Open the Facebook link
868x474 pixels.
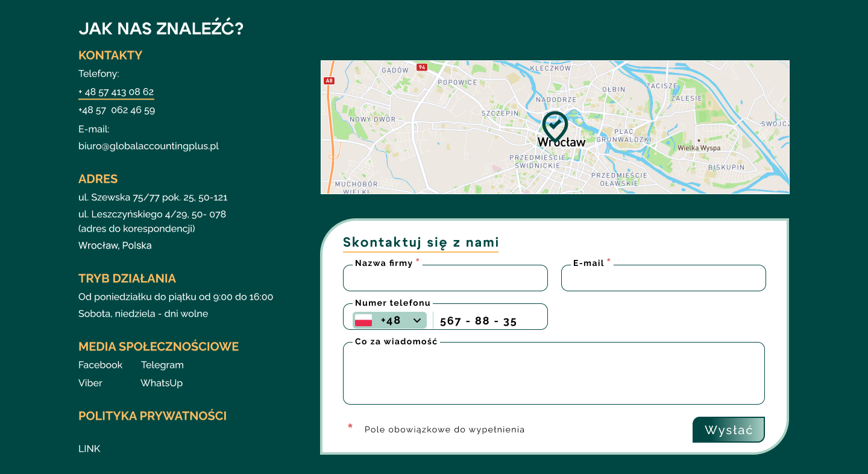click(100, 365)
